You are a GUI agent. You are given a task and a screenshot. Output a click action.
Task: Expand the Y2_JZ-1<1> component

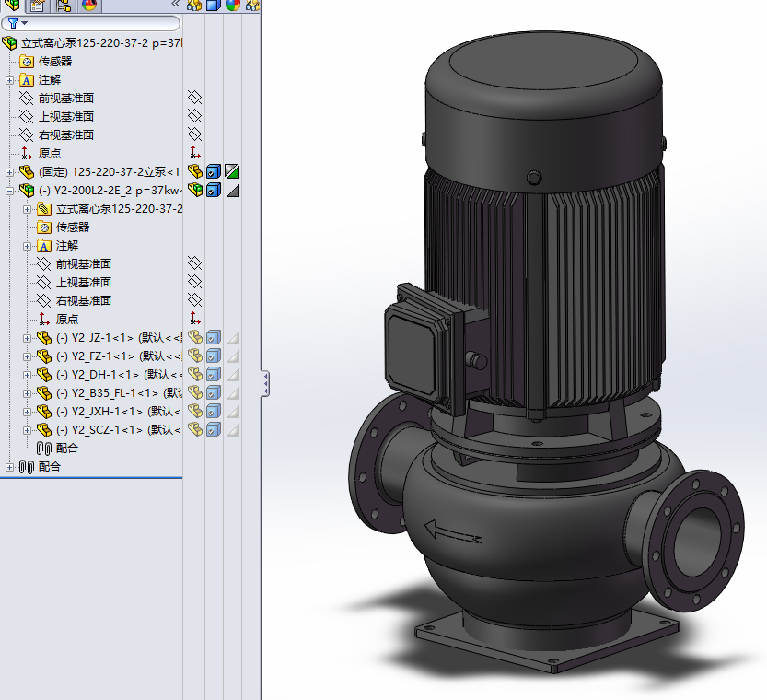click(27, 339)
